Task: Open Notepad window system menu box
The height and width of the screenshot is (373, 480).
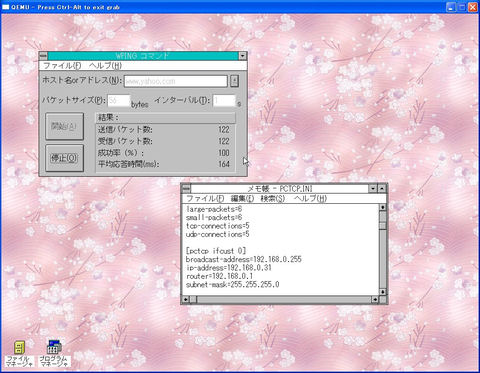Action: [186, 188]
